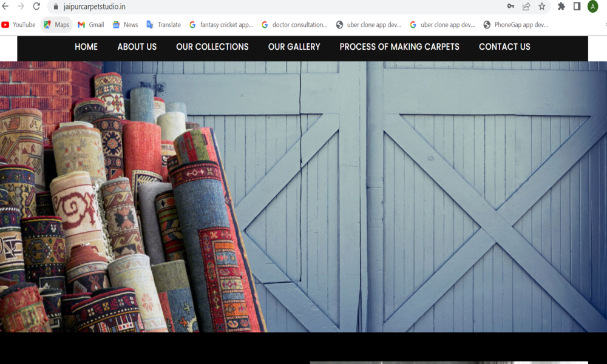Open the PhoneGap app dev bookmark
607x364 pixels.
pos(515,25)
